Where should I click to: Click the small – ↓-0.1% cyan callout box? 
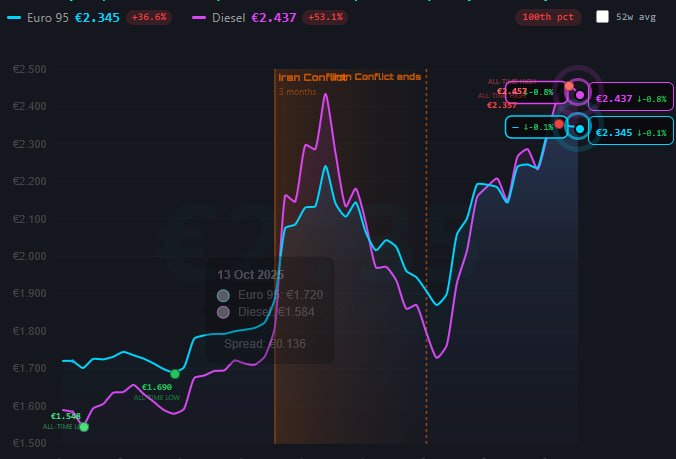pos(536,127)
